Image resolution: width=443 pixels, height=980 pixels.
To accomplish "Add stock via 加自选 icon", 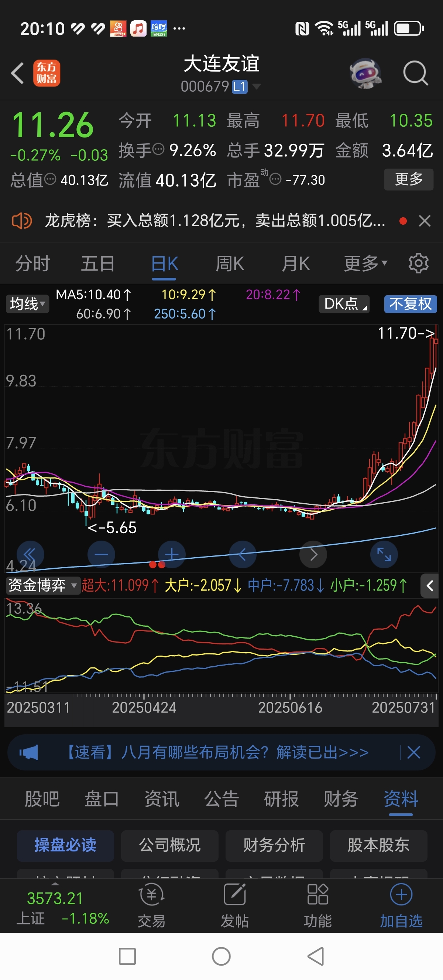I will coord(401,905).
